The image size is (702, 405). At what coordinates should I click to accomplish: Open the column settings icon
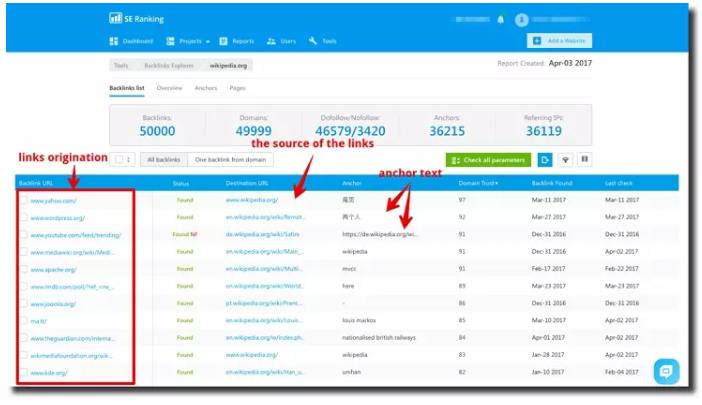(x=585, y=159)
